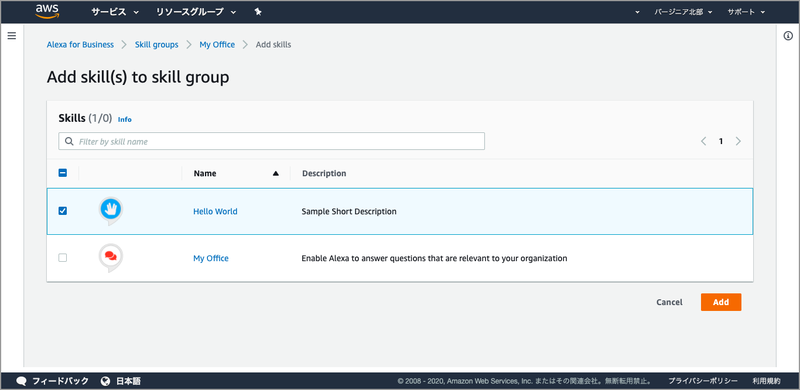Image resolution: width=800 pixels, height=390 pixels.
Task: Click the Description column header
Action: (x=324, y=173)
